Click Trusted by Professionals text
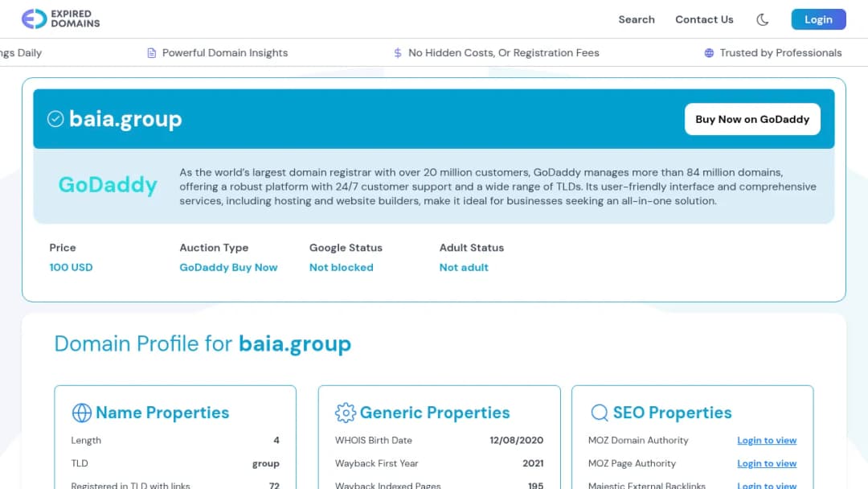 pyautogui.click(x=780, y=53)
